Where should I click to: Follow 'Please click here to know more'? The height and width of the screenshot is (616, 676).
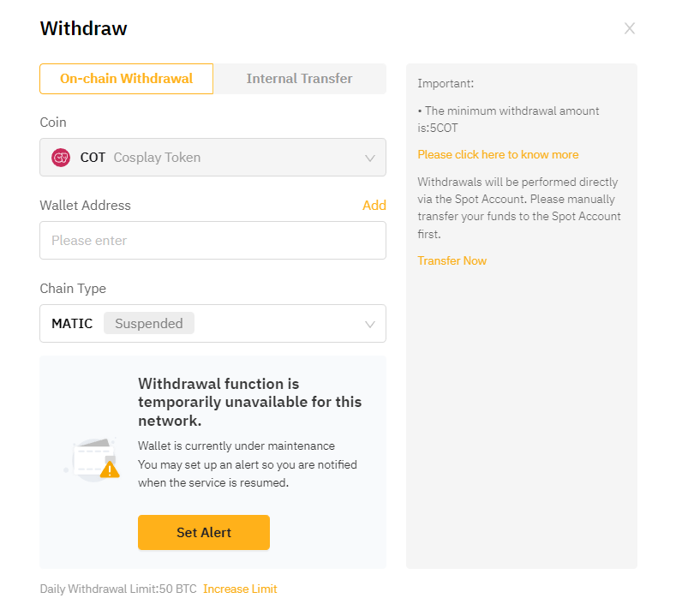point(498,155)
